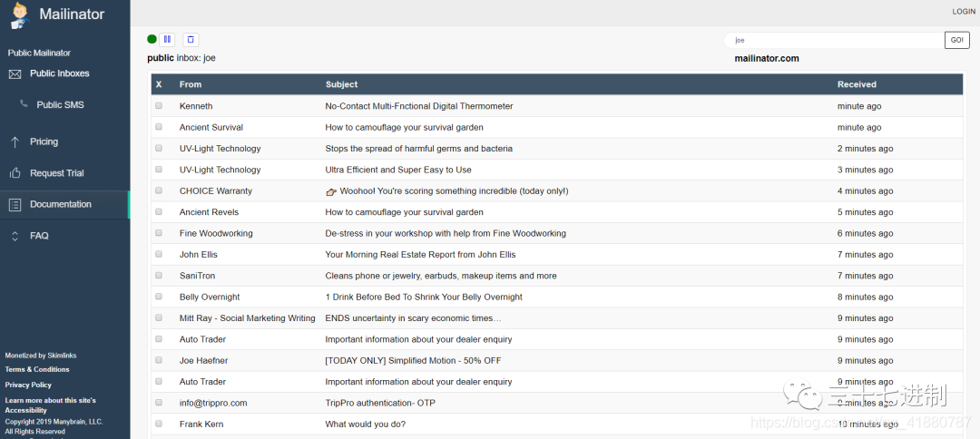Tick the Frank Kern email checkbox

point(159,424)
